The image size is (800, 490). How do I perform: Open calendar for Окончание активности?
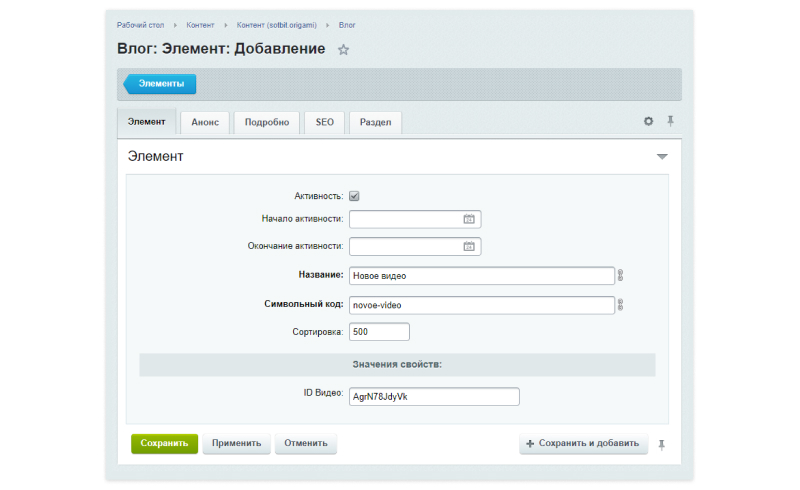pyautogui.click(x=469, y=247)
